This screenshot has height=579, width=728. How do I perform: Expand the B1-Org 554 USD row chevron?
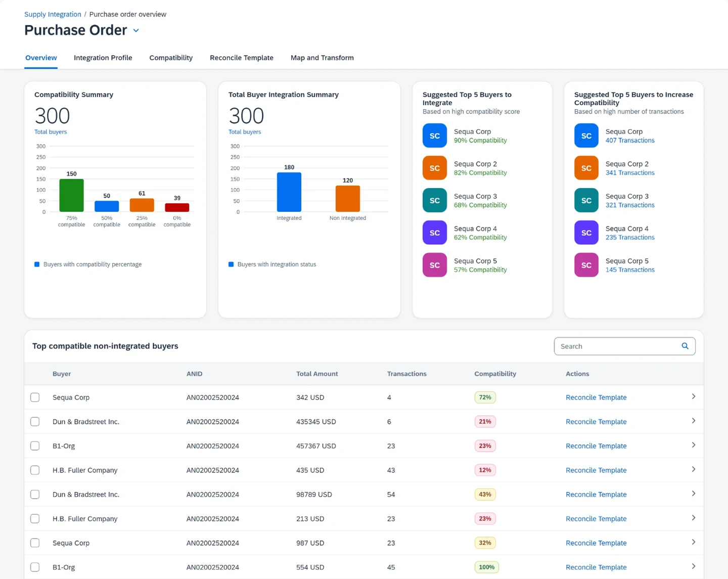(694, 567)
